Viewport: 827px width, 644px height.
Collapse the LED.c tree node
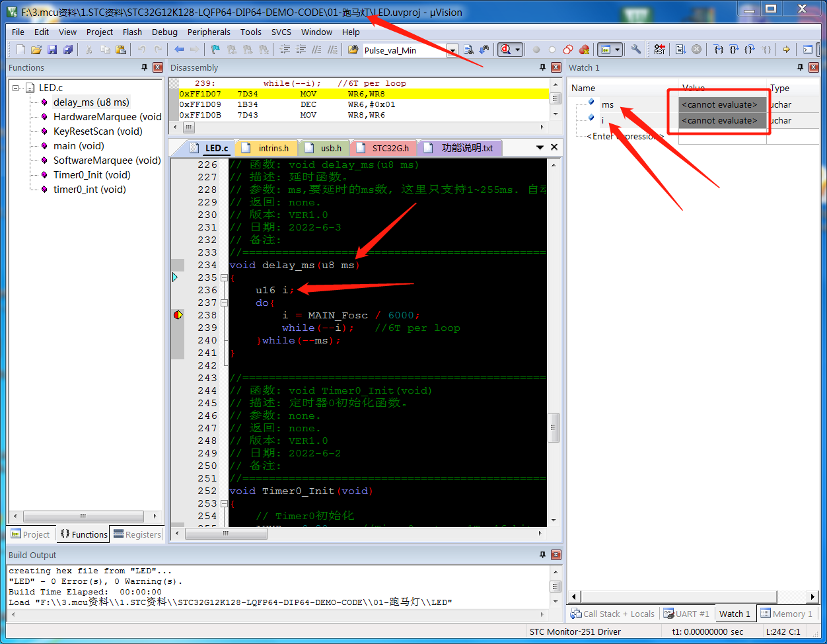(17, 87)
